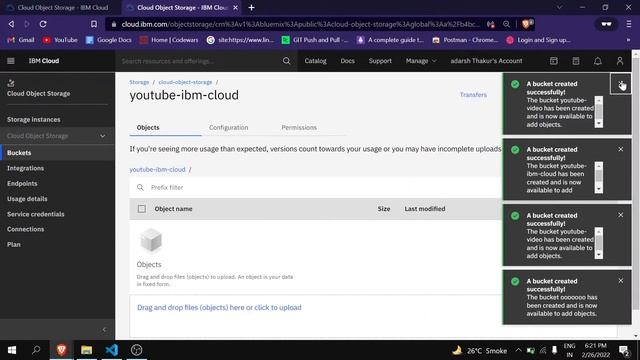Open adarsh Thakur's Account switcher
This screenshot has height=360, width=640.
486,61
